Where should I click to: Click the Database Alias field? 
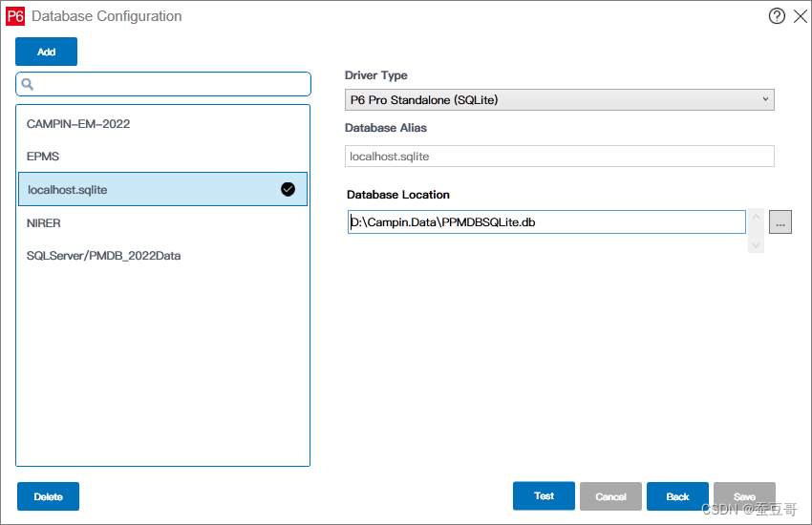coord(559,157)
